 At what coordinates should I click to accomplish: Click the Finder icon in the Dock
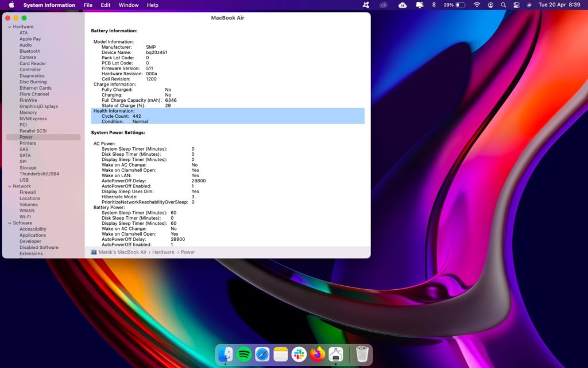226,355
